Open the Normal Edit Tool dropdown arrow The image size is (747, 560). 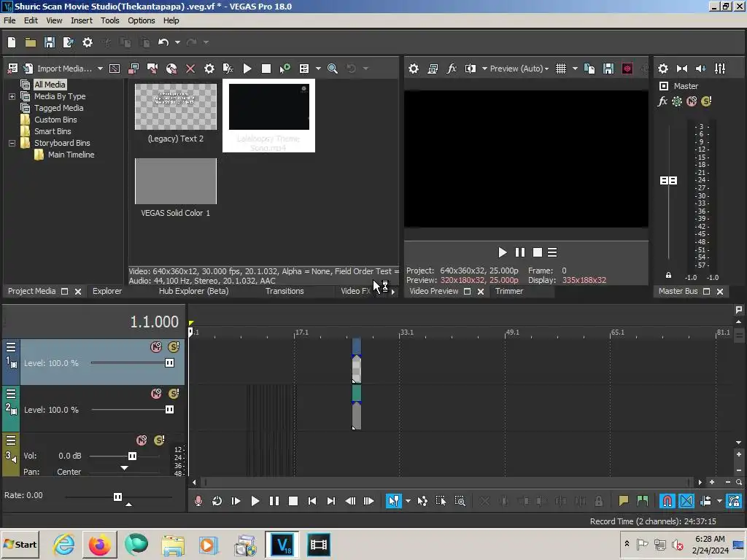pyautogui.click(x=408, y=501)
